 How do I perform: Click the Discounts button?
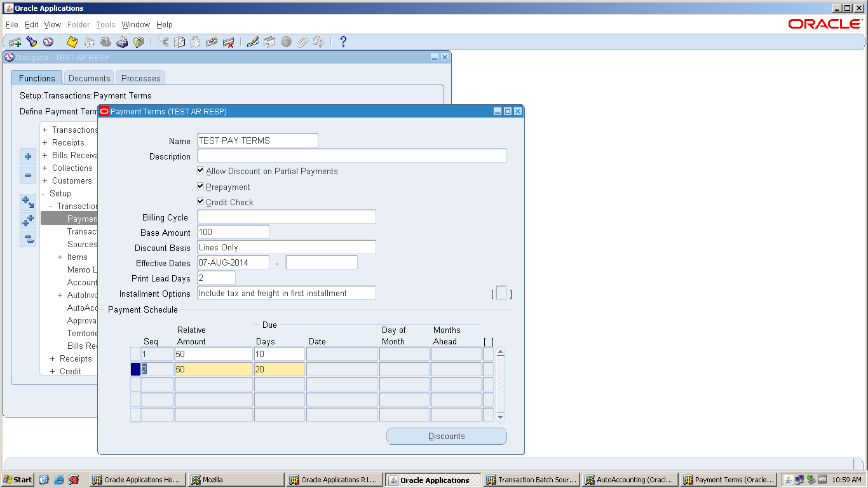(x=446, y=436)
